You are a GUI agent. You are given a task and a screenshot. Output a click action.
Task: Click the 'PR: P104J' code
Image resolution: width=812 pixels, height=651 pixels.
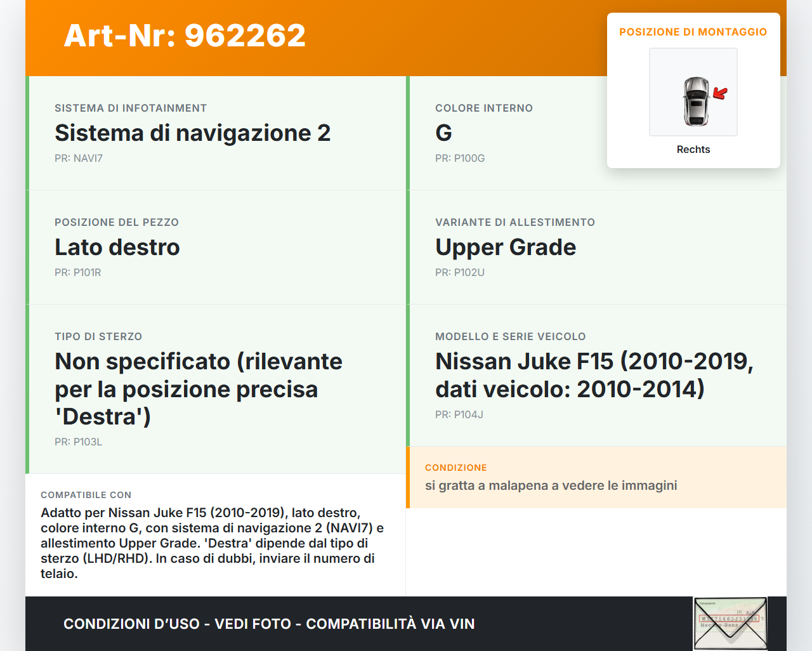tap(459, 415)
